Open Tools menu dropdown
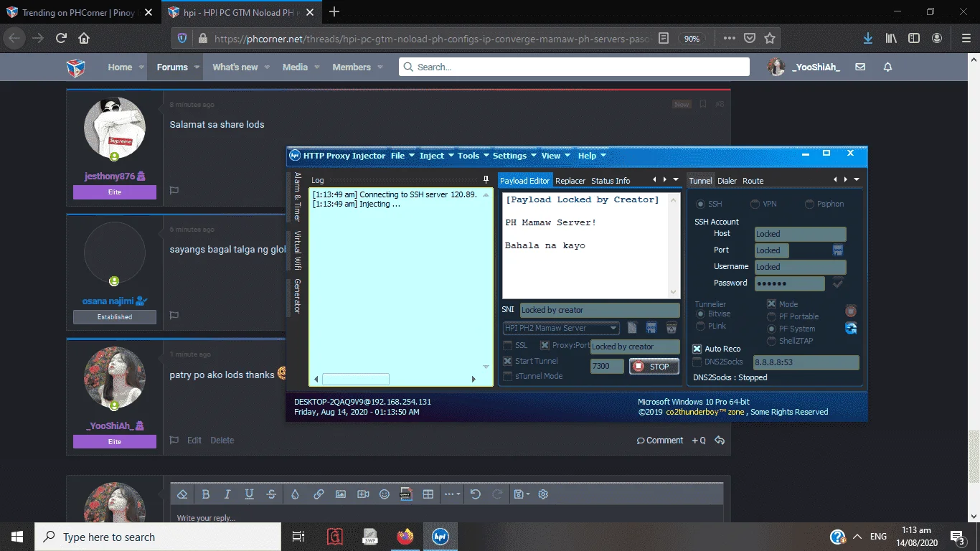 pos(473,156)
